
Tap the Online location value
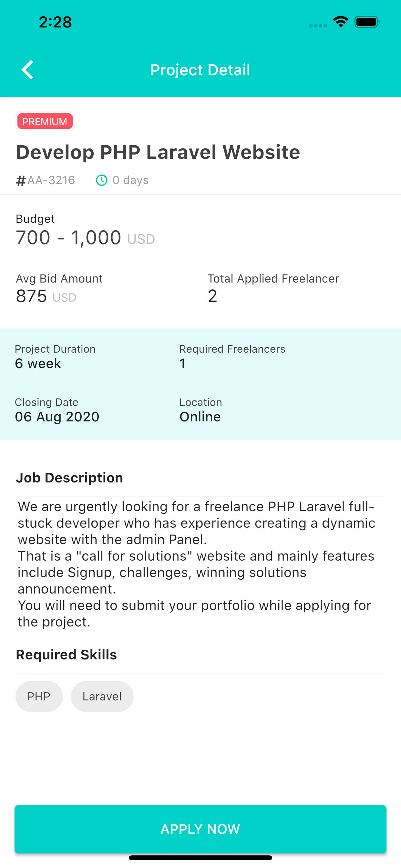(200, 417)
